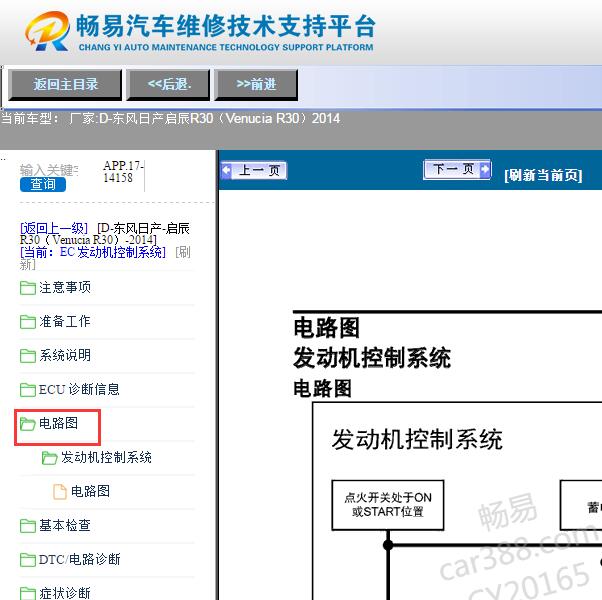Select 系统说明 in the tree
This screenshot has width=602, height=600.
pos(65,355)
